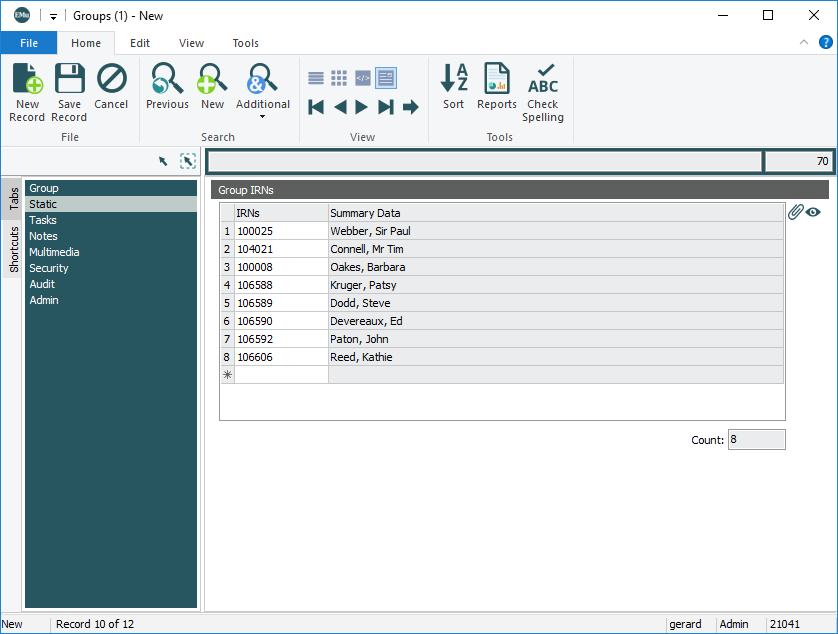Toggle the eye view icon beside grid
838x634 pixels.
pos(813,212)
